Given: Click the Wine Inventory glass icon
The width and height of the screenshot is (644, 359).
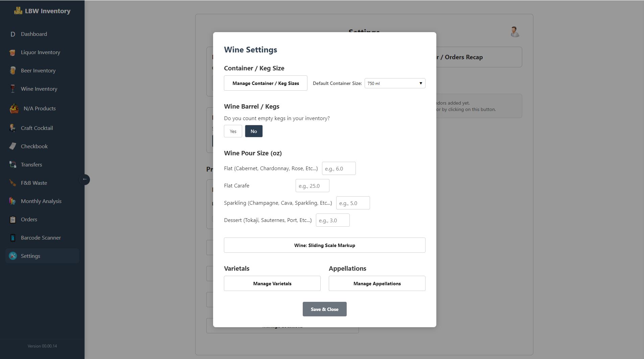Looking at the screenshot, I should [13, 89].
